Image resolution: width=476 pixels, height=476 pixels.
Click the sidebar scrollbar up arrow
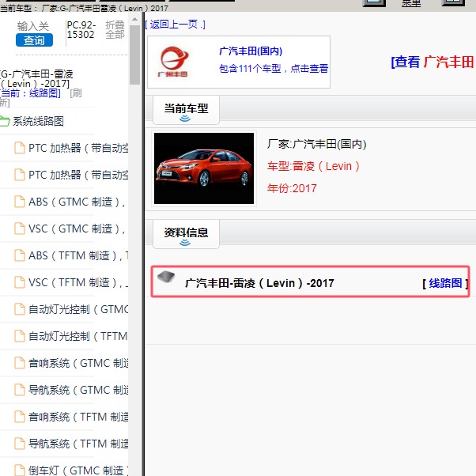[134, 20]
